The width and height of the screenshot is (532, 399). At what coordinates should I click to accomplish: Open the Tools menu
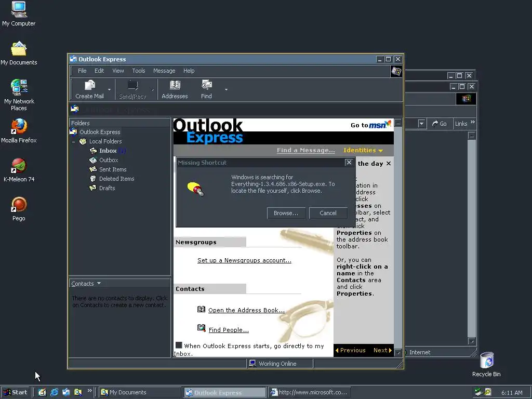(138, 71)
